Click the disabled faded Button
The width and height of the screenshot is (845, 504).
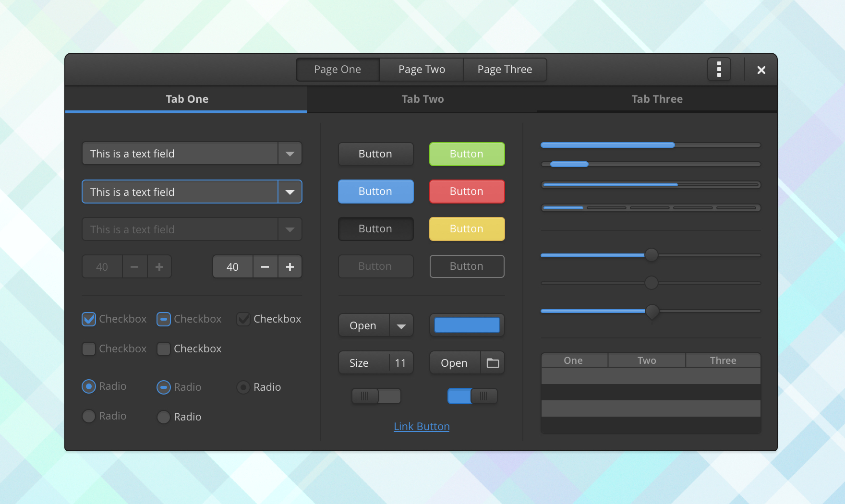pyautogui.click(x=376, y=266)
